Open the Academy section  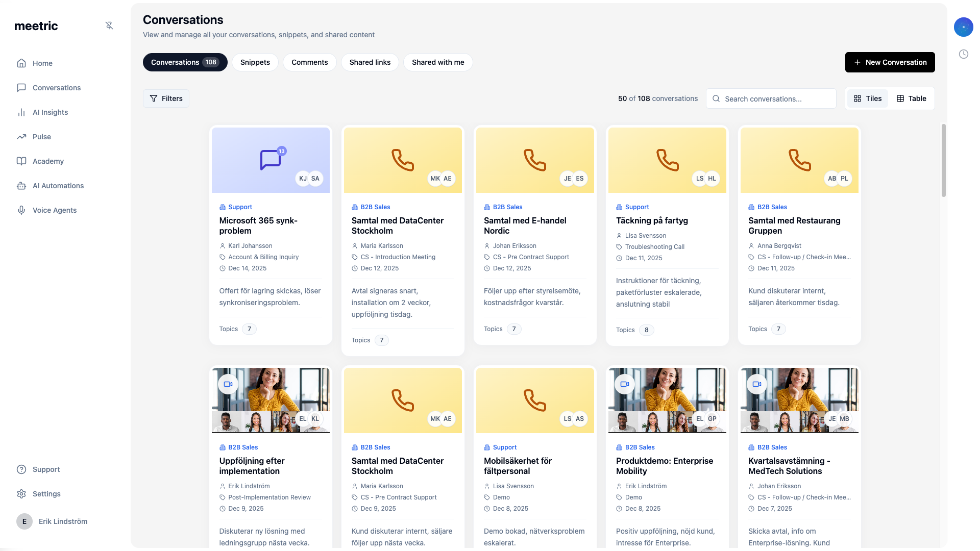point(48,161)
